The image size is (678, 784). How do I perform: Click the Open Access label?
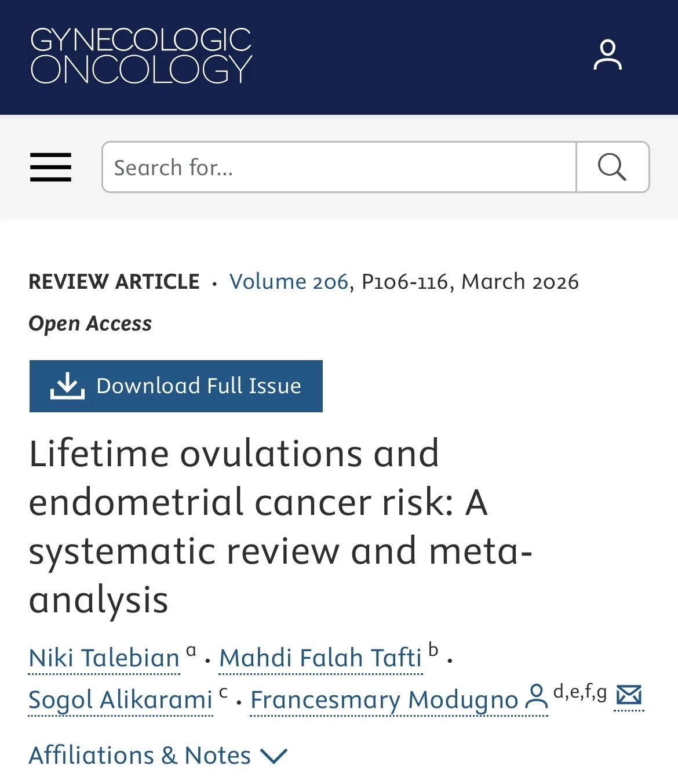tap(90, 324)
